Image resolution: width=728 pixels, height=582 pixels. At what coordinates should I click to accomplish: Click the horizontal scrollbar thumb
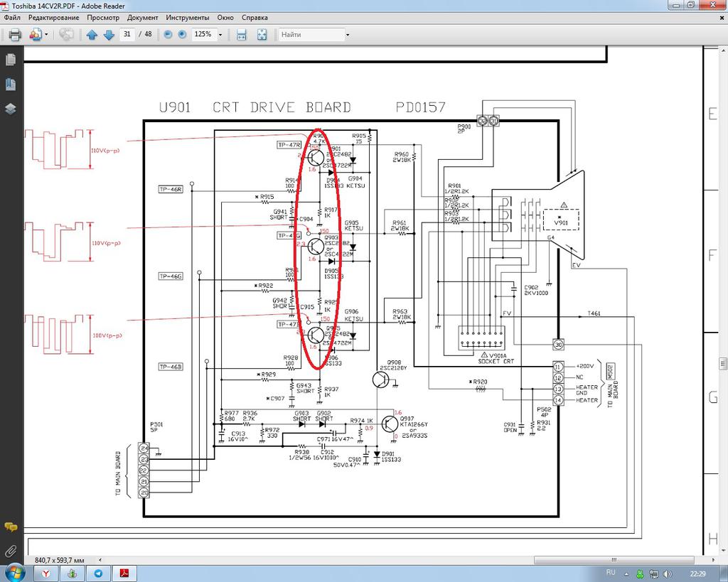click(614, 560)
